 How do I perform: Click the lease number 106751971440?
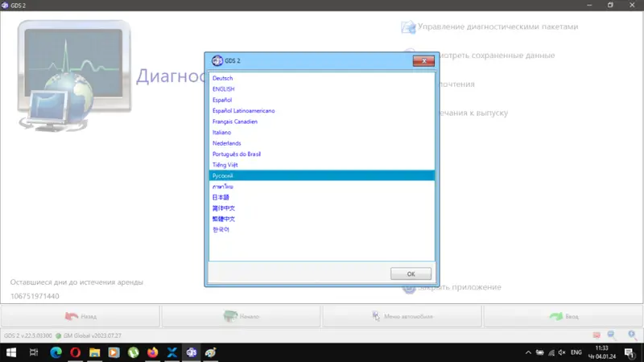(35, 296)
